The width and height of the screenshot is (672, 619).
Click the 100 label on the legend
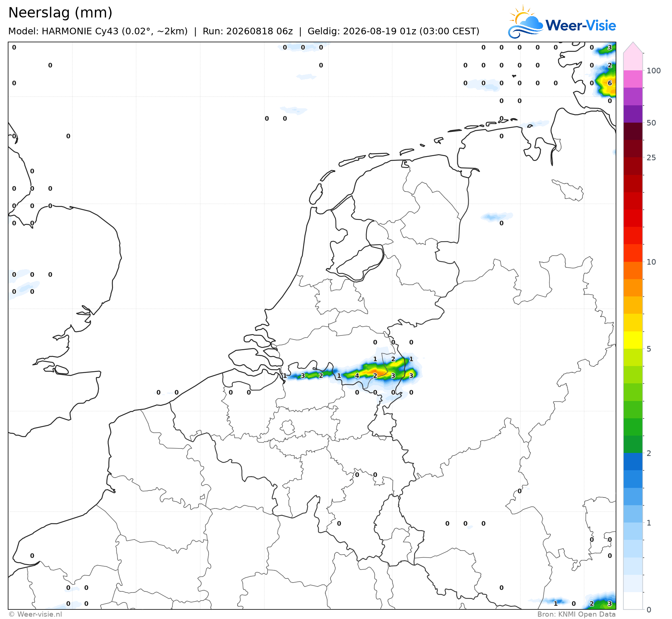[654, 71]
